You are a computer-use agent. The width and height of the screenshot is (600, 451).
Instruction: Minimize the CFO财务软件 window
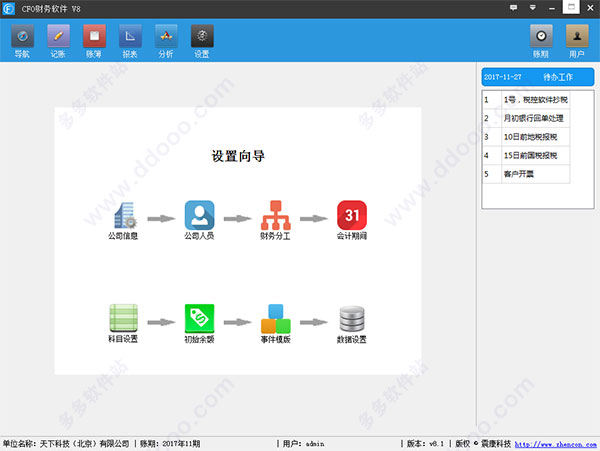click(552, 8)
